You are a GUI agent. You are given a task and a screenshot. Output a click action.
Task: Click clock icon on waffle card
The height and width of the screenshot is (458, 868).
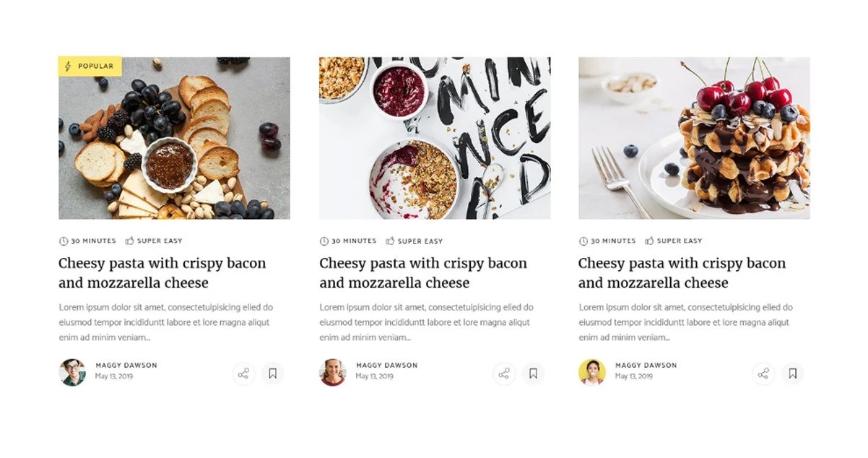(583, 241)
